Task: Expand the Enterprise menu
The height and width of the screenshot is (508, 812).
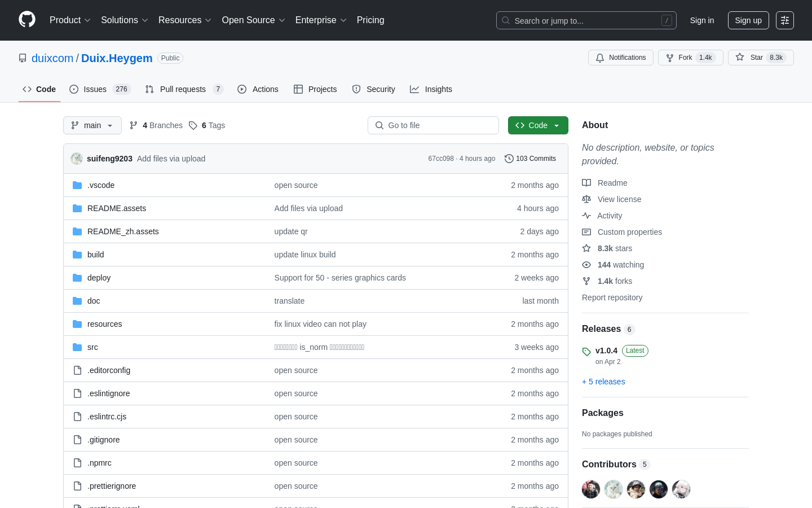Action: click(321, 20)
